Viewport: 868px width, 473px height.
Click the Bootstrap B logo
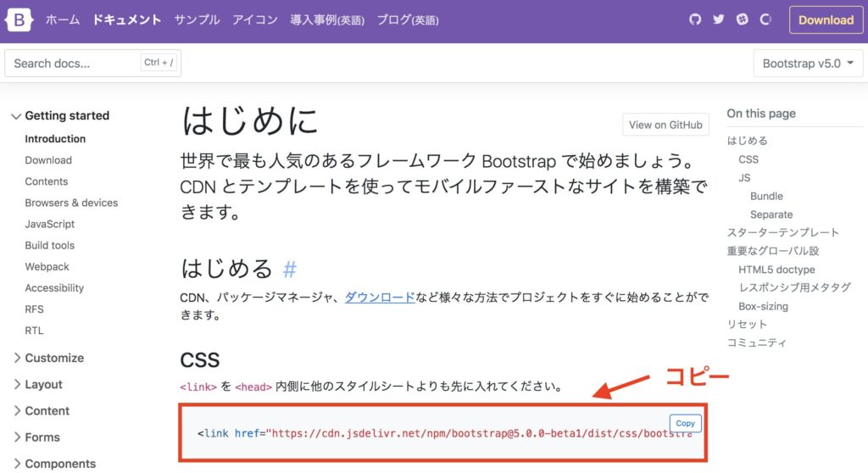click(x=19, y=20)
